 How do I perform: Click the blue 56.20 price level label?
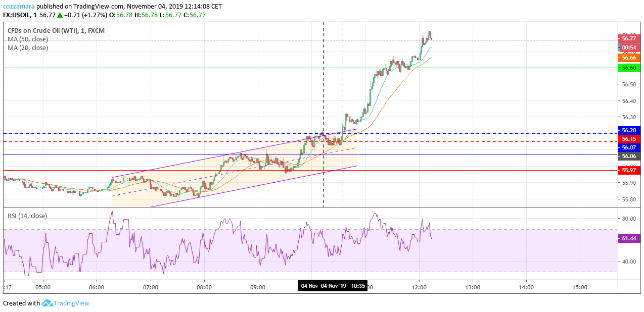coord(629,130)
